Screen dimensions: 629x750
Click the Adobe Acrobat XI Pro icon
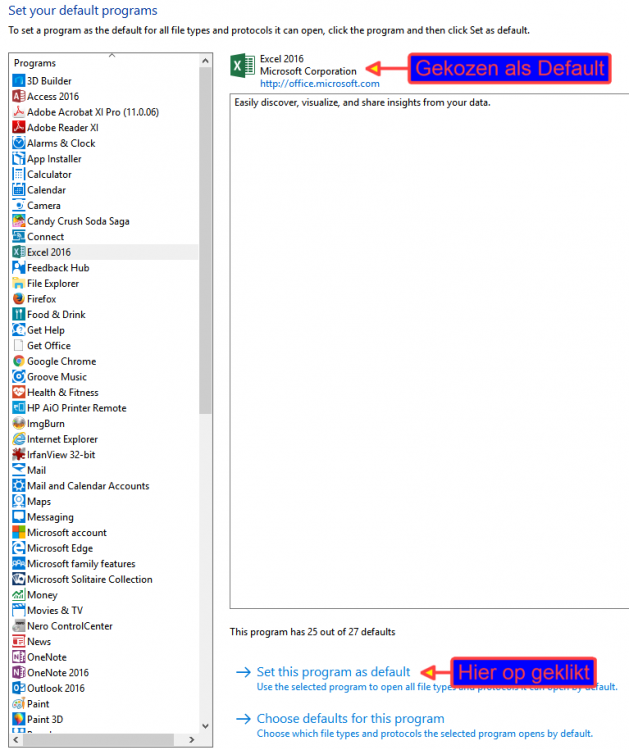(19, 112)
